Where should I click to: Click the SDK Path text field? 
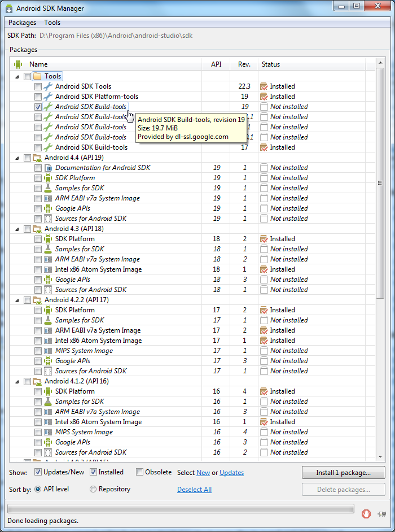[116, 35]
